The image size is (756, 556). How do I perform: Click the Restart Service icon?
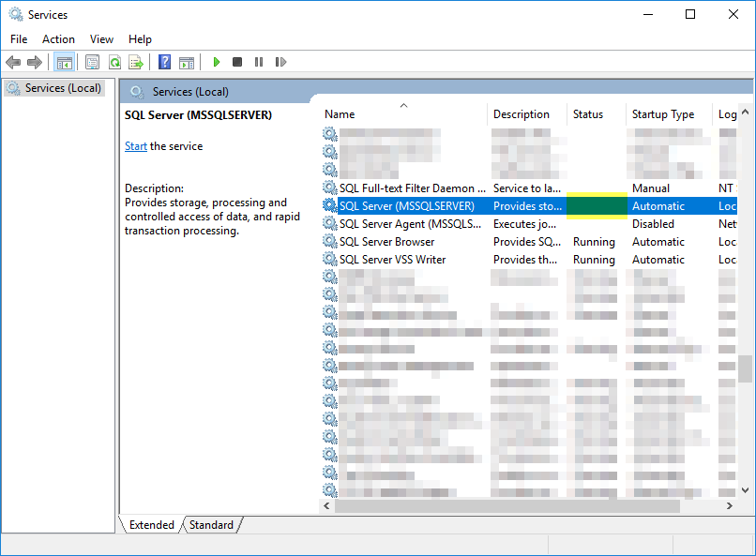tap(280, 62)
